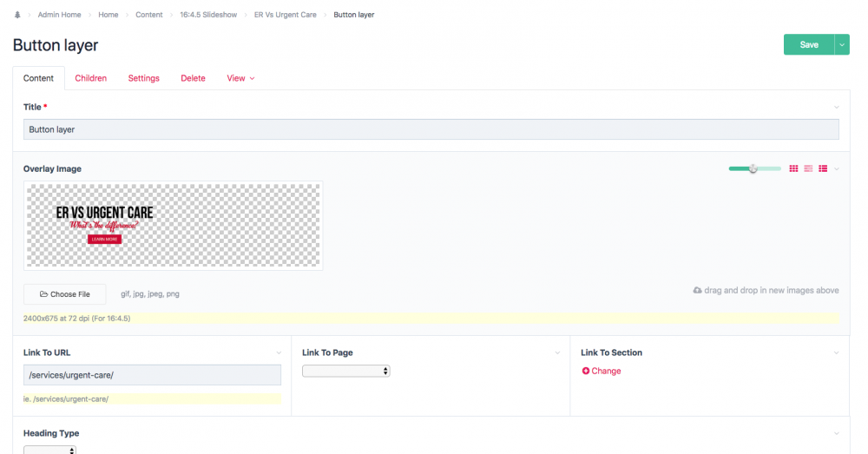Click the 'gif, jpg, jpeg, png' text

point(150,294)
